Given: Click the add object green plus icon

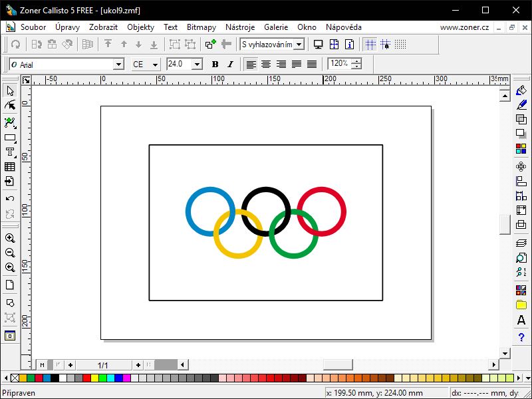Looking at the screenshot, I should point(211,44).
